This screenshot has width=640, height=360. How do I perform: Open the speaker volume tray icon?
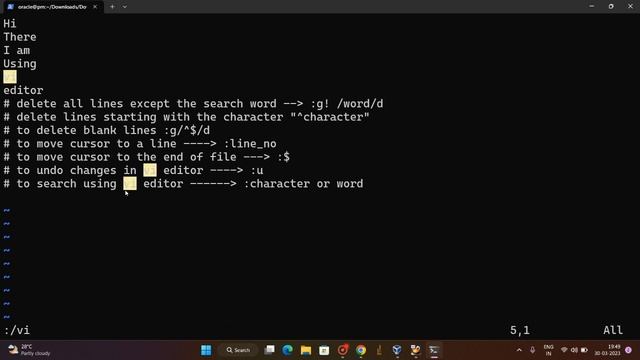(574, 350)
